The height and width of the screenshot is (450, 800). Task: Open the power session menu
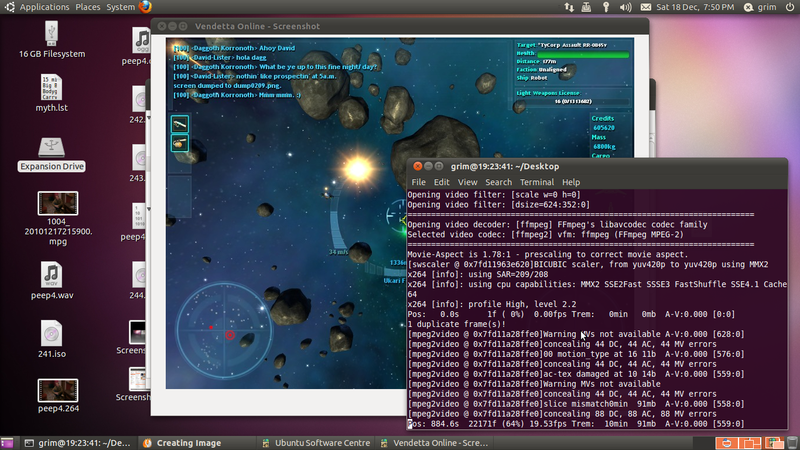point(789,7)
